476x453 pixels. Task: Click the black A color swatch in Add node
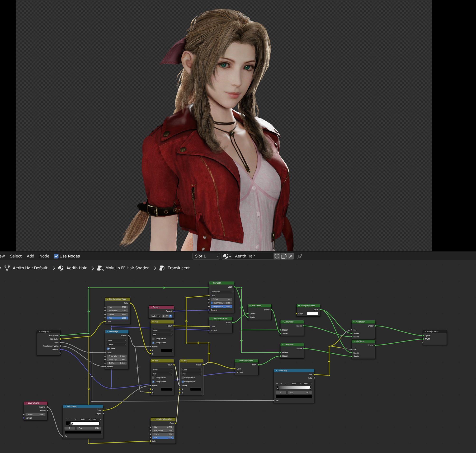pyautogui.click(x=166, y=389)
